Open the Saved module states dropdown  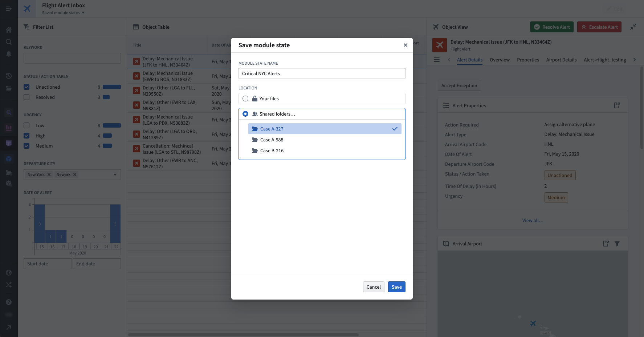click(x=63, y=13)
